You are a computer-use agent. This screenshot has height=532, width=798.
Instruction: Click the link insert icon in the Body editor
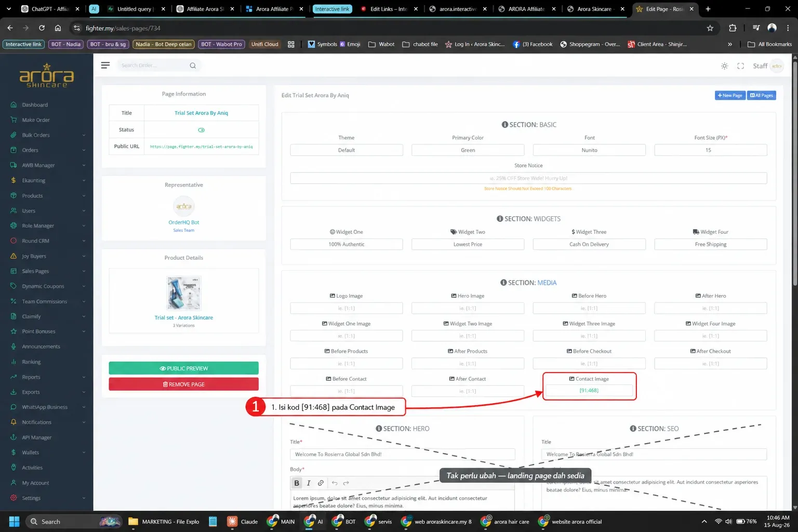[x=321, y=483]
